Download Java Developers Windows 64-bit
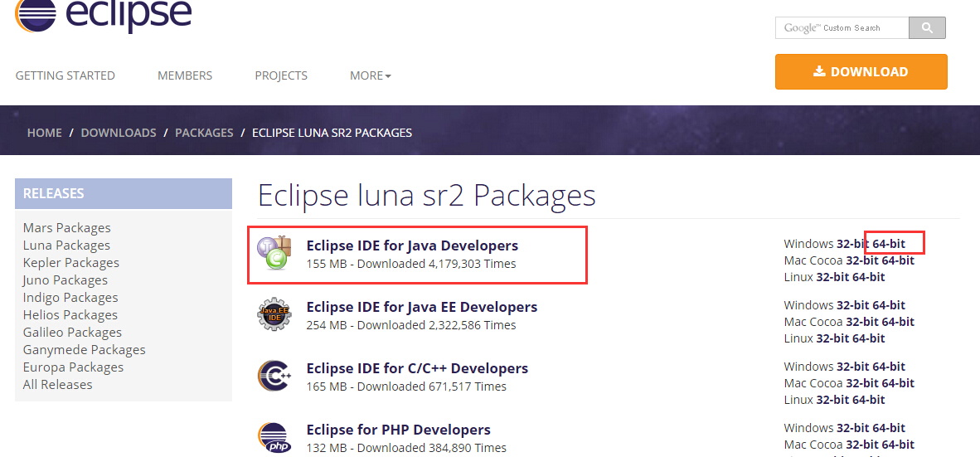Viewport: 980px width, 457px height. click(889, 244)
